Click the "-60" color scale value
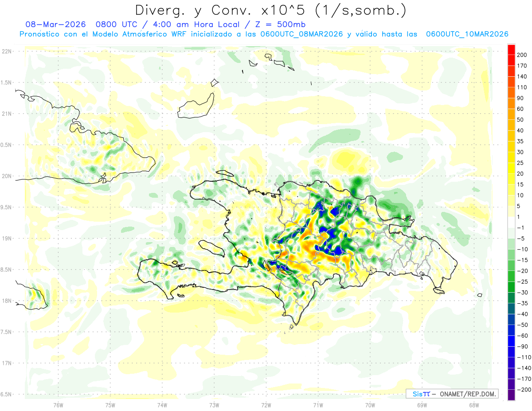The image size is (532, 411). [x=523, y=336]
